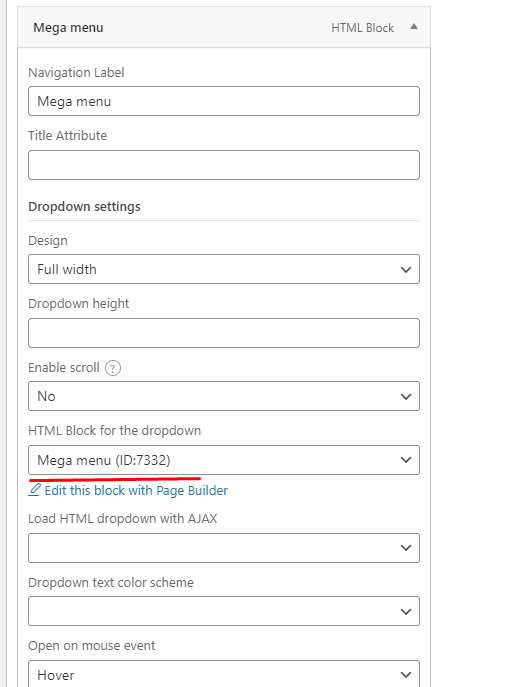Open the Open on mouse event Hover dropdown
The image size is (522, 687).
(224, 674)
